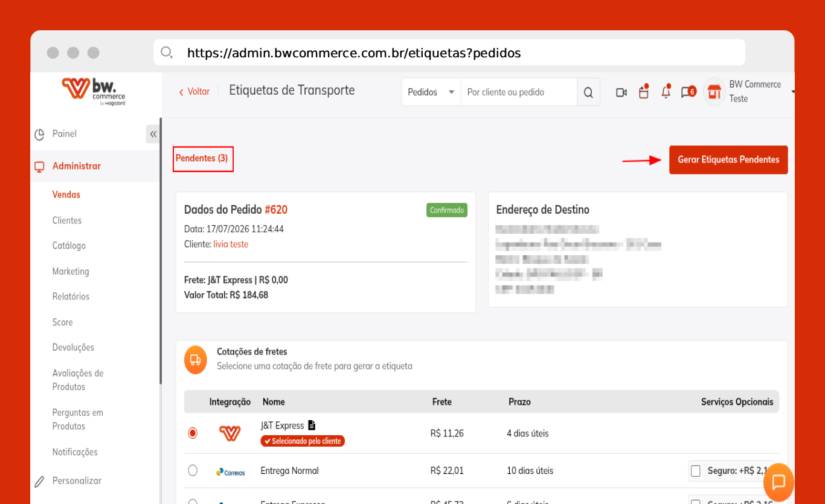Image resolution: width=825 pixels, height=504 pixels.
Task: Click the sidebar vertical scrollbar
Action: pyautogui.click(x=161, y=251)
